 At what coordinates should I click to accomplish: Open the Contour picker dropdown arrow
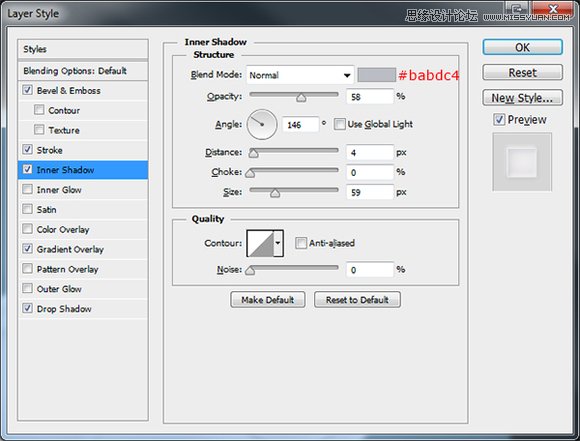(278, 243)
